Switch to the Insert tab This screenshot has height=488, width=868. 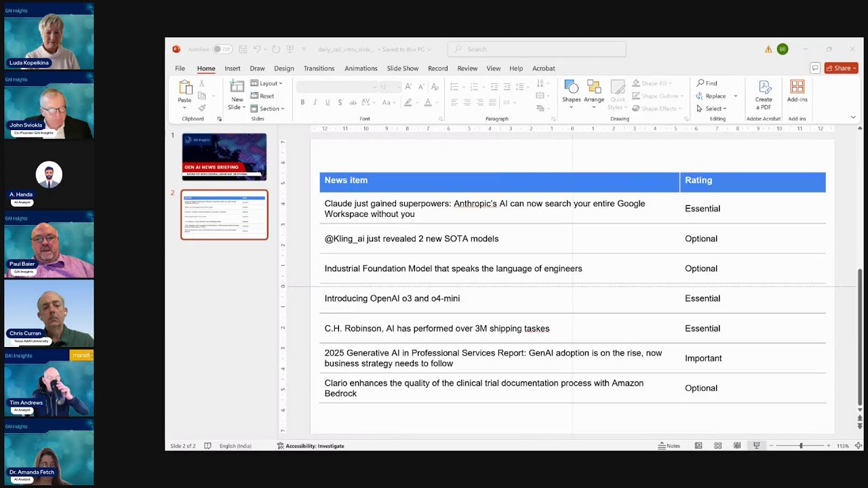point(233,68)
